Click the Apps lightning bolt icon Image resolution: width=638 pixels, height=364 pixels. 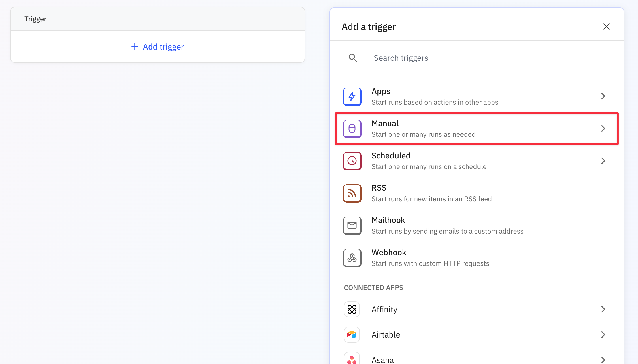click(352, 96)
